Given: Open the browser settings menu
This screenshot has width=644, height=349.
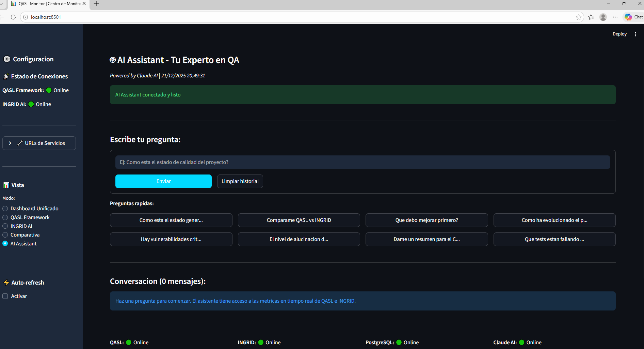Looking at the screenshot, I should pos(615,17).
